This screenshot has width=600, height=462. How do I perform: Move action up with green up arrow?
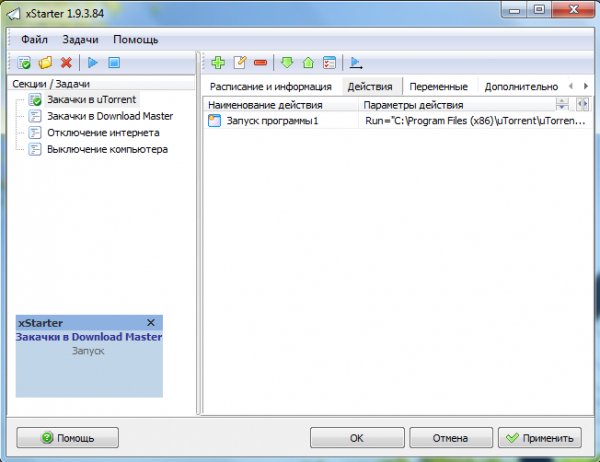[308, 62]
